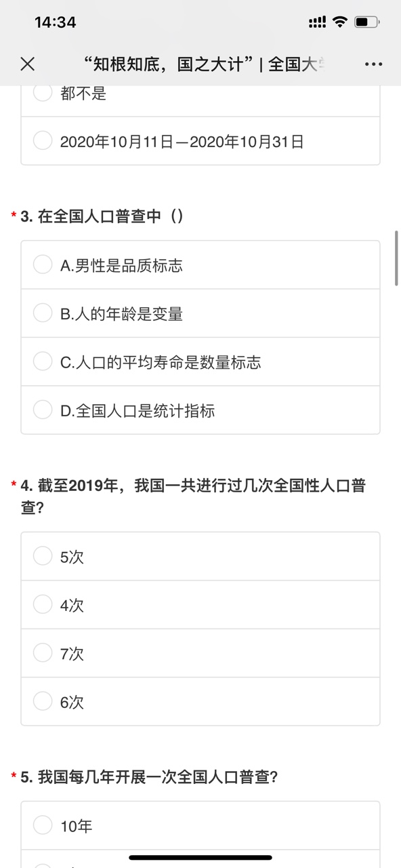The height and width of the screenshot is (868, 401).
Task: Select 6次 as the census count
Action: pos(200,702)
